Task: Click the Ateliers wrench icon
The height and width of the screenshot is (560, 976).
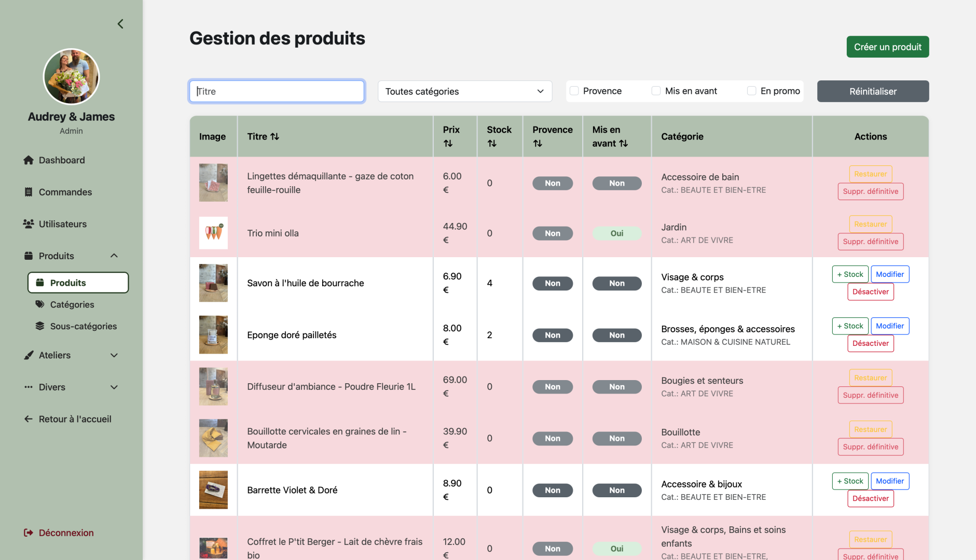Action: [x=29, y=355]
